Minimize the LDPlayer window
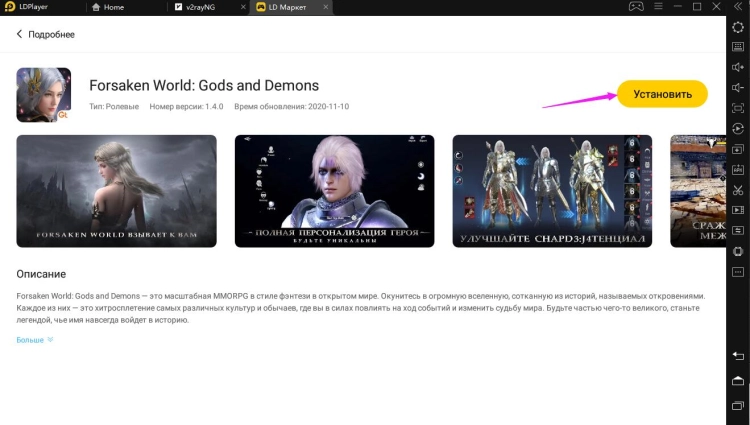750x425 pixels. click(678, 7)
